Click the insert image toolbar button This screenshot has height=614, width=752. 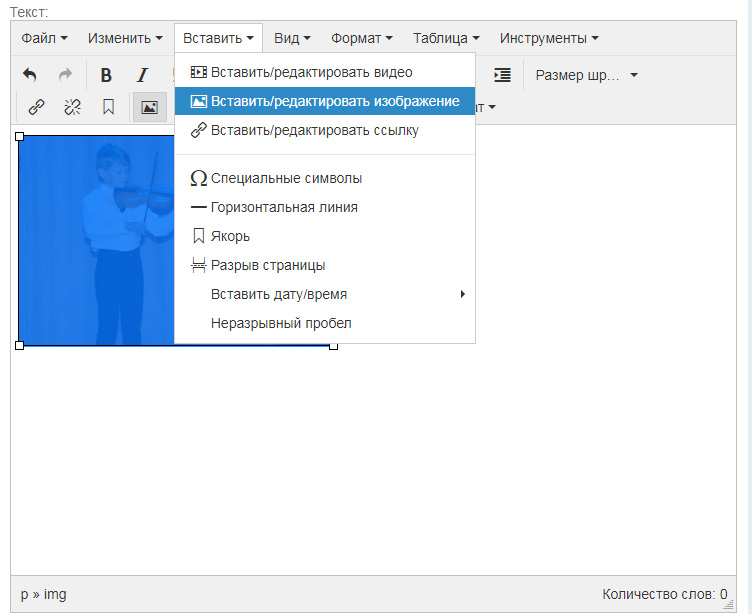[x=150, y=106]
